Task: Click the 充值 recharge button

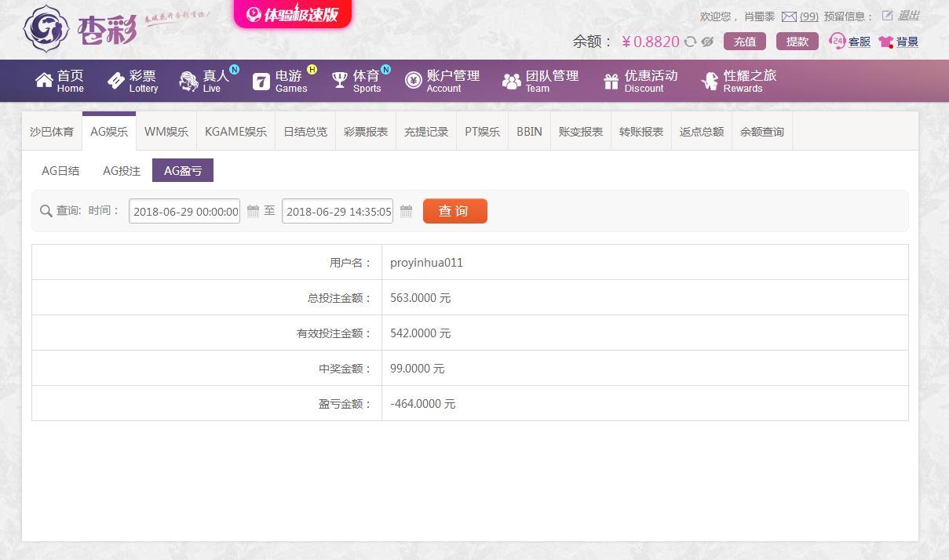Action: point(744,42)
